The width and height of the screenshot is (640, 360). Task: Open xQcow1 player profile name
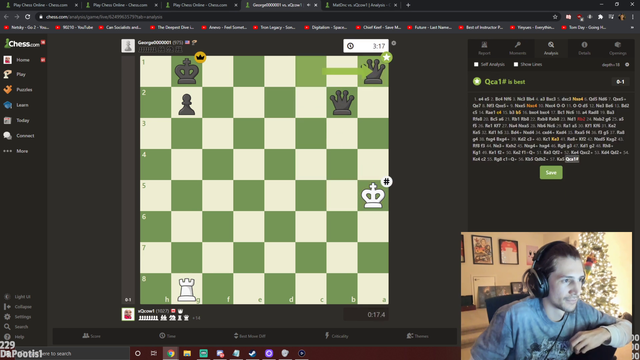(147, 311)
